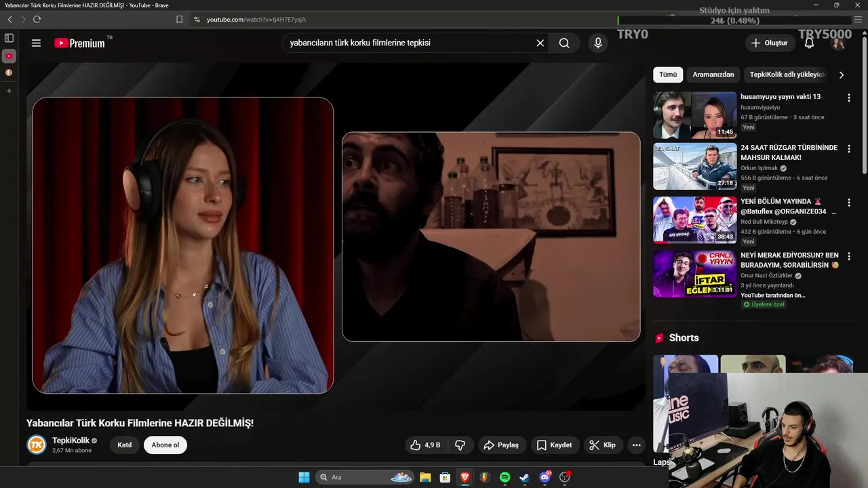Screen dimensions: 868x488
Task: Open TepkiKolik channel name link
Action: pos(71,441)
